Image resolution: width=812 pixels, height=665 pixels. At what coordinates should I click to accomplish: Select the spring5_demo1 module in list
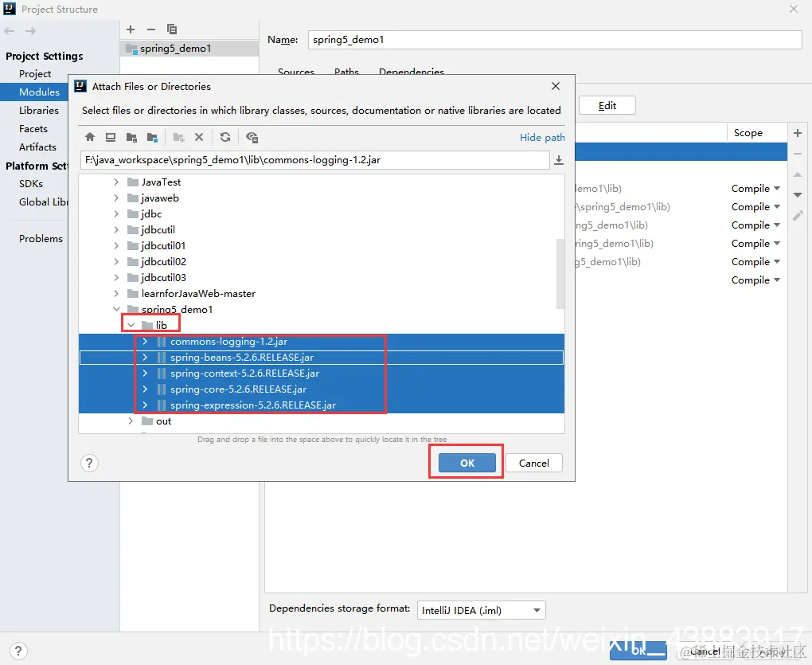pos(189,48)
